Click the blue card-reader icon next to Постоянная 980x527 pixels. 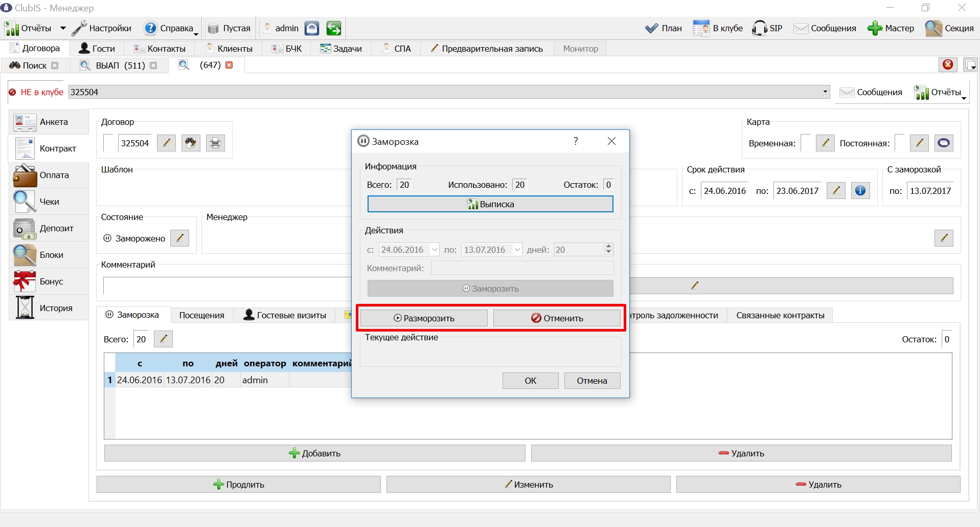click(944, 143)
